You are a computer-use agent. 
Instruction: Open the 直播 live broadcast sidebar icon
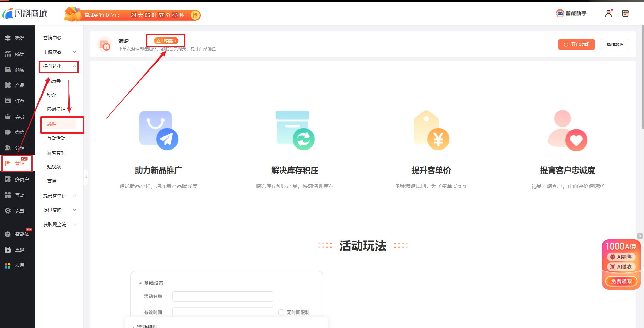point(8,250)
